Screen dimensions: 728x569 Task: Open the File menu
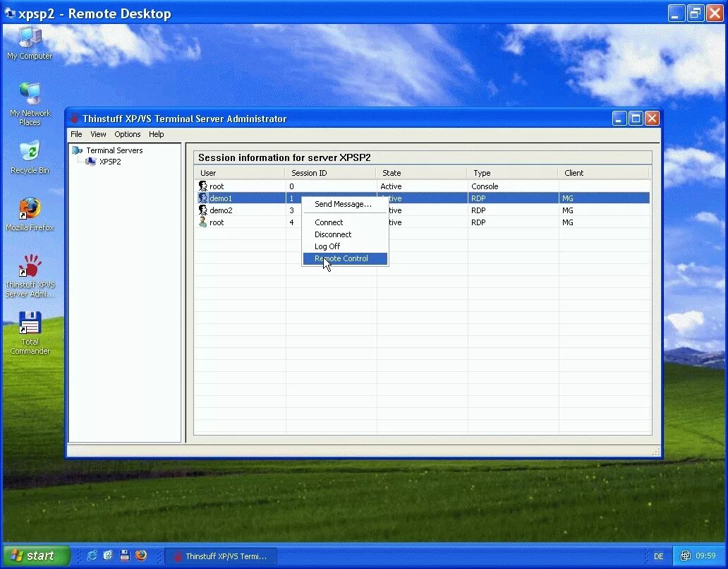pos(76,134)
